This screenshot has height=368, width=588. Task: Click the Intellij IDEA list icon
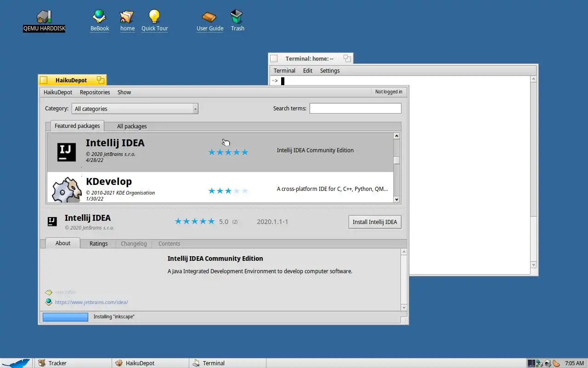pos(66,152)
